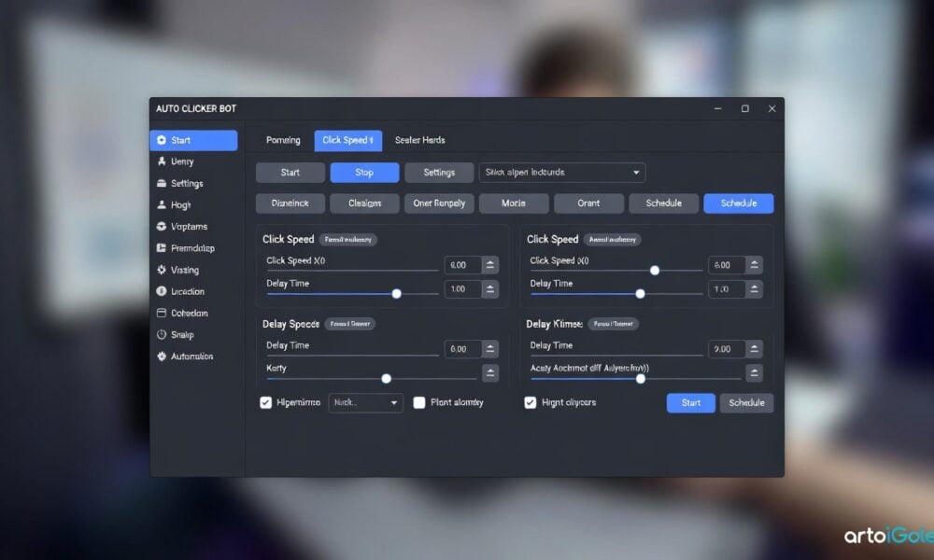The width and height of the screenshot is (934, 560).
Task: Select the Denry icon in the sidebar
Action: click(x=162, y=161)
